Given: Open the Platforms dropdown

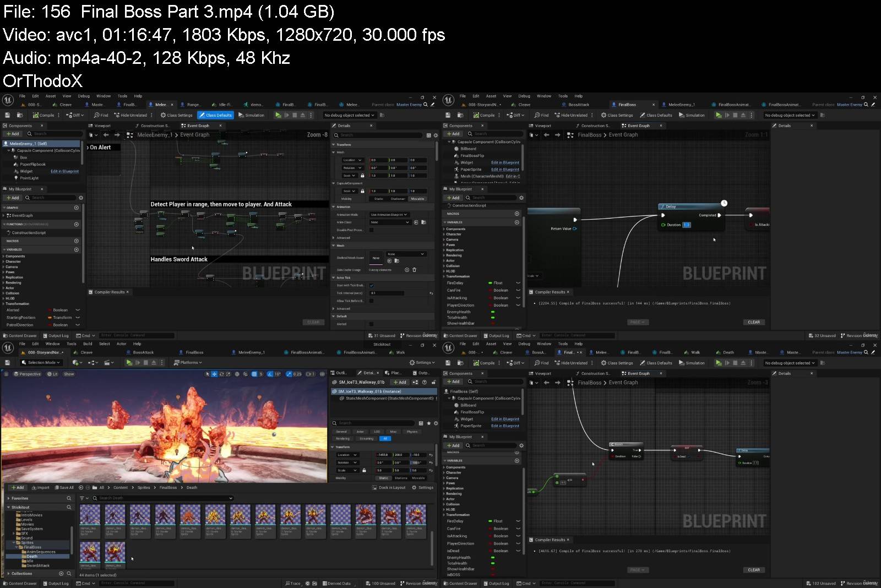Looking at the screenshot, I should 188,363.
